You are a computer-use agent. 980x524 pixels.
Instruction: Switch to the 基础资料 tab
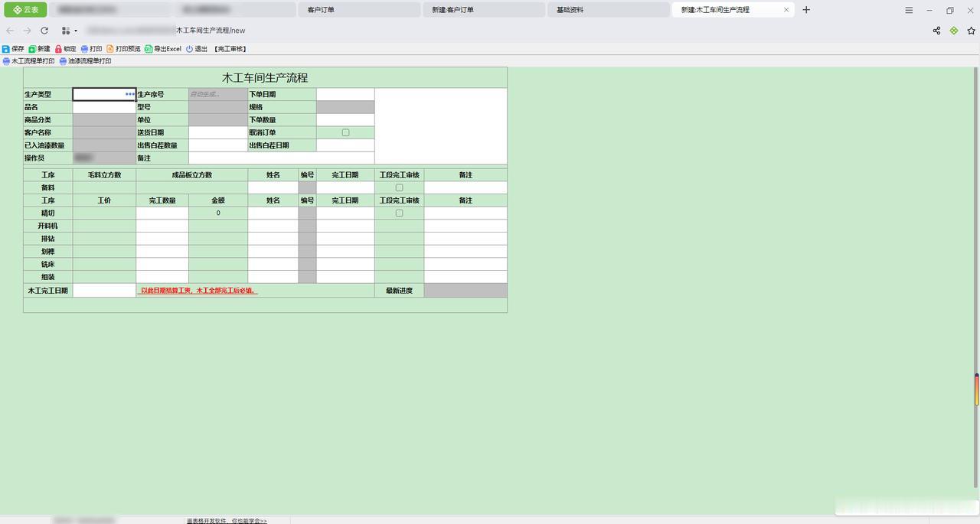pos(608,10)
